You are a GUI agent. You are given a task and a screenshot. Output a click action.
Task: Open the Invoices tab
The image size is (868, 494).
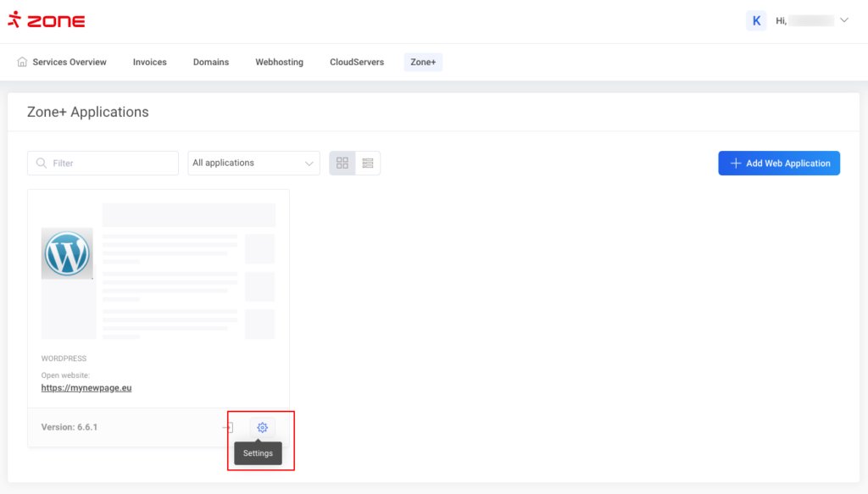[x=150, y=62]
